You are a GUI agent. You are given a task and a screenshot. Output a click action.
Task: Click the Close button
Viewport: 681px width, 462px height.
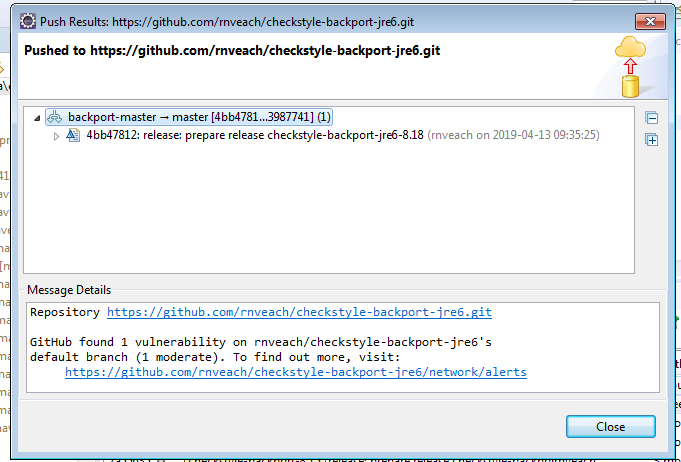pyautogui.click(x=611, y=426)
